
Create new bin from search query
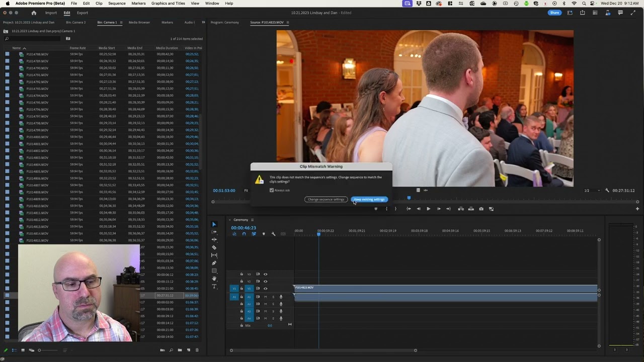click(x=68, y=39)
